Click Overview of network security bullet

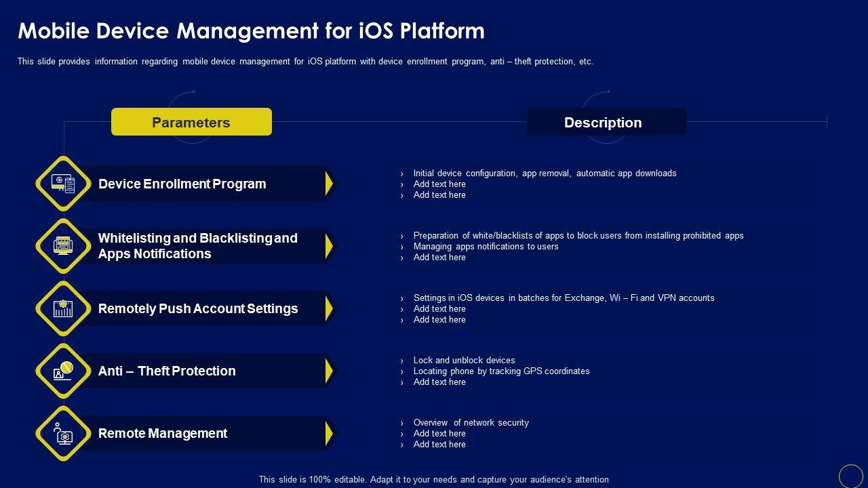click(471, 422)
